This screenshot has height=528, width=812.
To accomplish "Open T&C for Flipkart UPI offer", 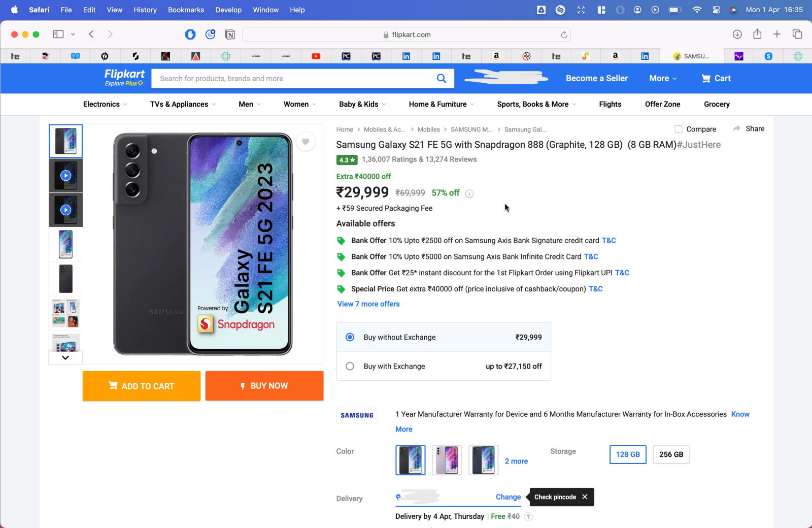I will (622, 273).
